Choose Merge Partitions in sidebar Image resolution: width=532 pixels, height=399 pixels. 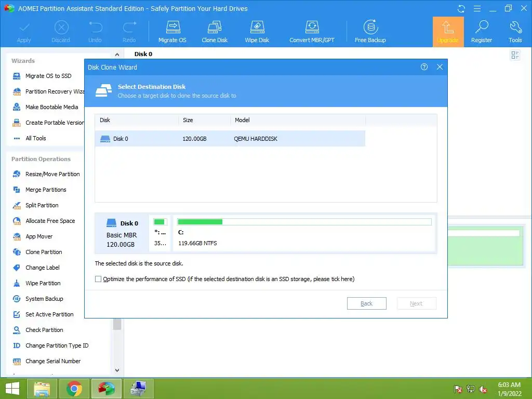coord(39,190)
